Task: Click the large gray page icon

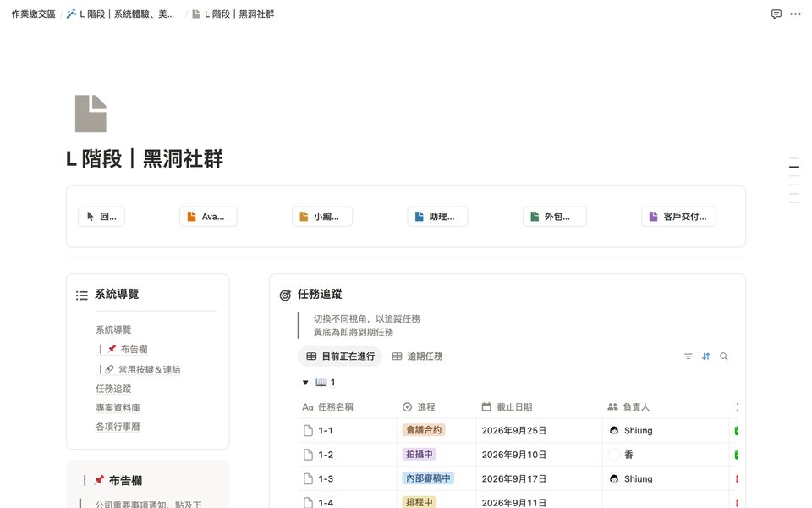Action: (x=91, y=113)
